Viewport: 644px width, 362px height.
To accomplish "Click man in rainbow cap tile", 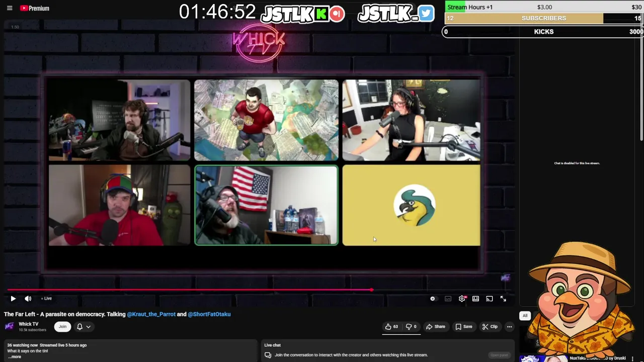I will click(119, 205).
